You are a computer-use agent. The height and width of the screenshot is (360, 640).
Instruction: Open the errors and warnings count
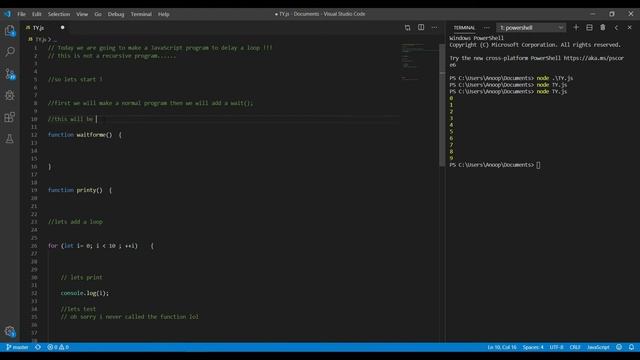(x=58, y=347)
